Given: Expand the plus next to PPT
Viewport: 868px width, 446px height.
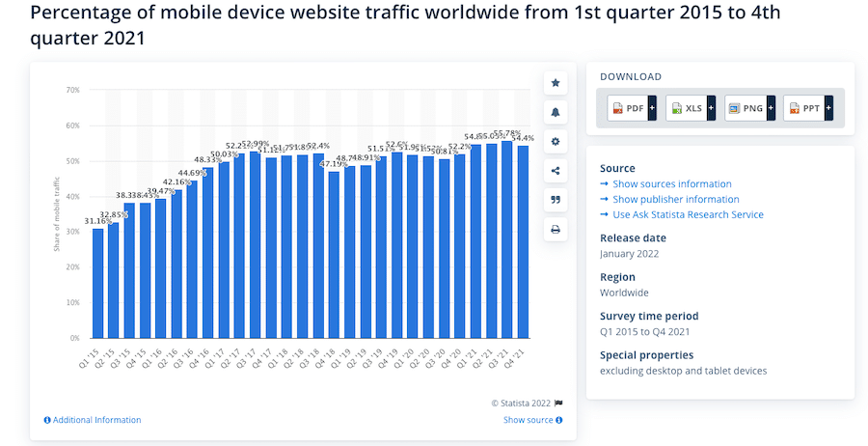Looking at the screenshot, I should (828, 108).
